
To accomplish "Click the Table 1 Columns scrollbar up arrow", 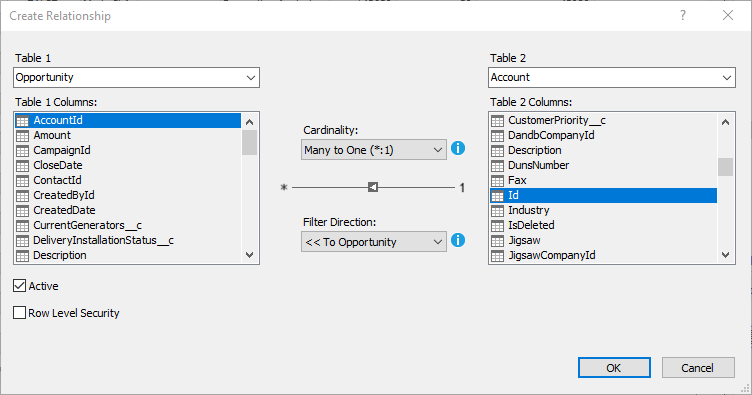I will pyautogui.click(x=249, y=122).
